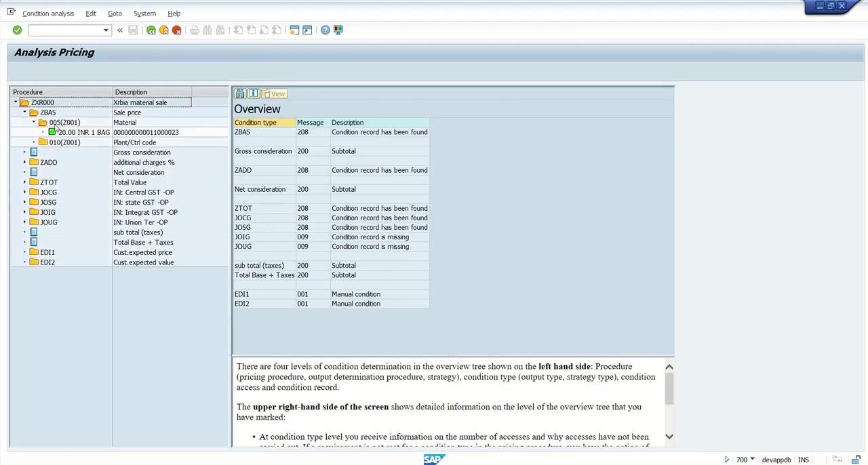Click the Description column header in tree
This screenshot has height=465, width=868.
[x=152, y=92]
